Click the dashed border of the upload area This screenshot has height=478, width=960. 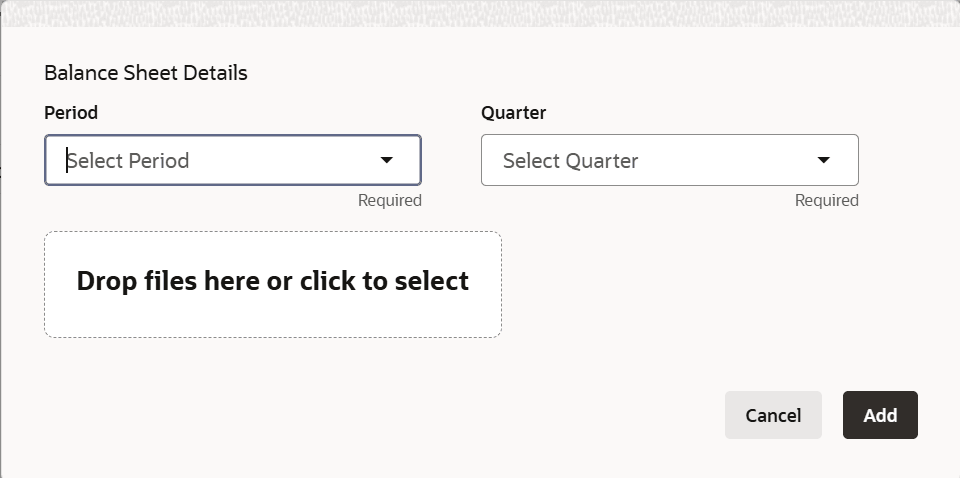[x=273, y=232]
